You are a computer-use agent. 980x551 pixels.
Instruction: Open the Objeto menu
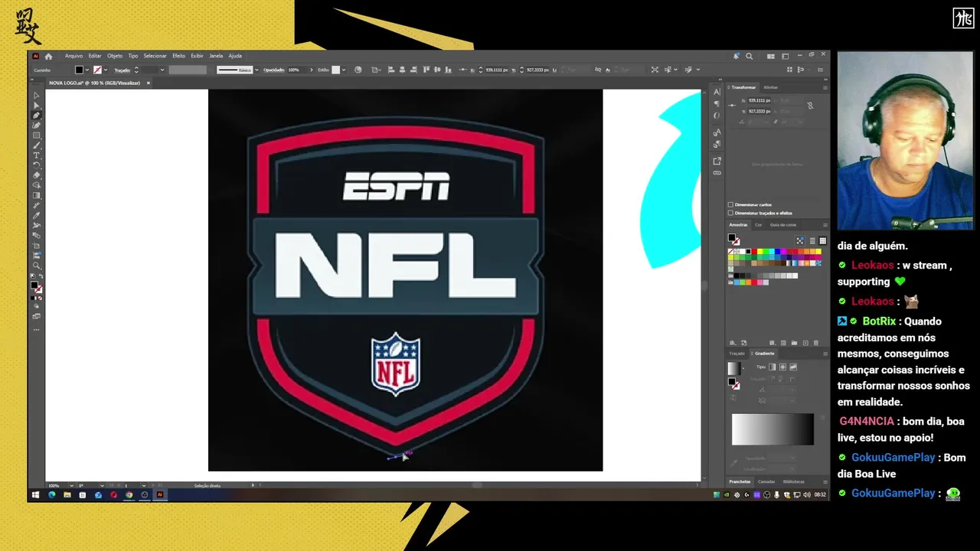[115, 56]
